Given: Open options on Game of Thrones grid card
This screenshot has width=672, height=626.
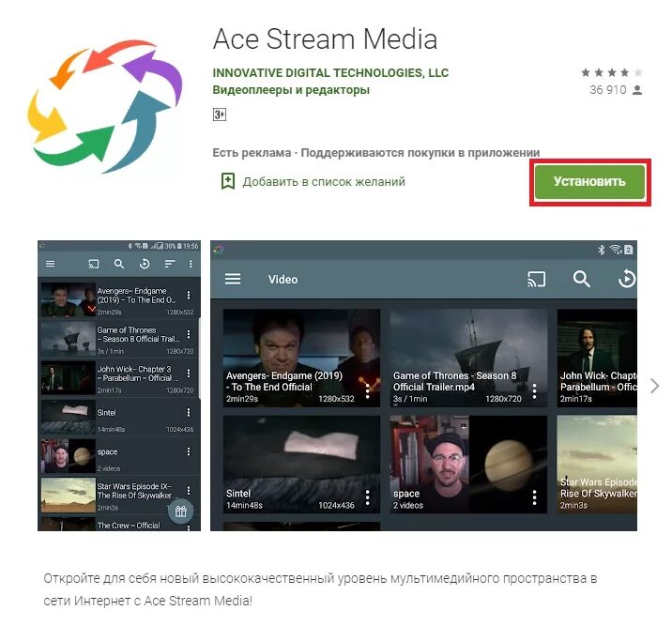Looking at the screenshot, I should point(534,391).
